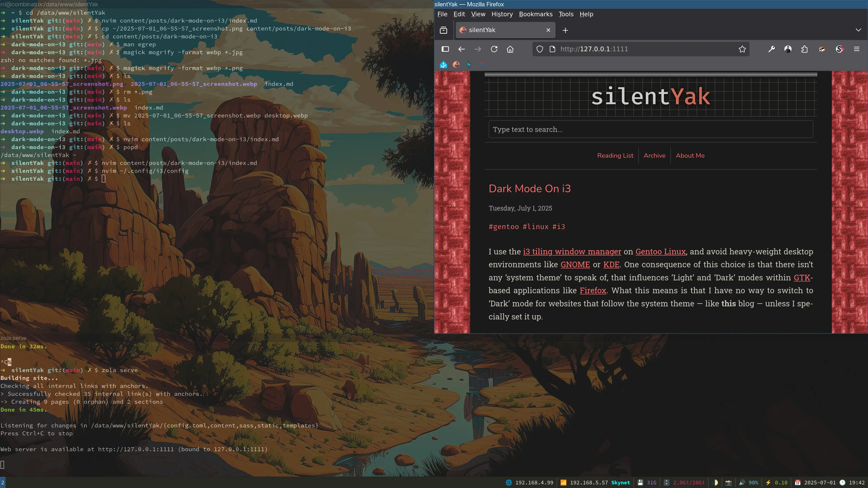Click the memory usage icon in status bar
868x488 pixels.
pyautogui.click(x=667, y=483)
